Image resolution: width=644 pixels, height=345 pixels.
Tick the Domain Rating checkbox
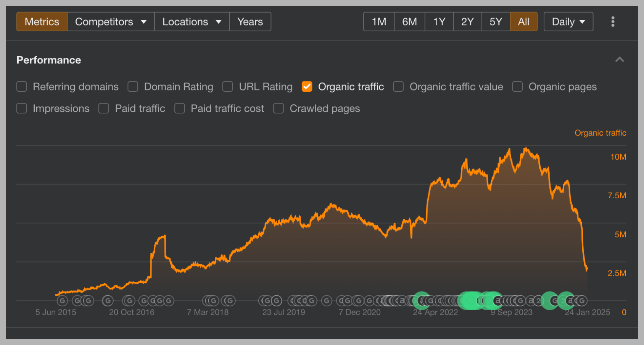pyautogui.click(x=133, y=87)
